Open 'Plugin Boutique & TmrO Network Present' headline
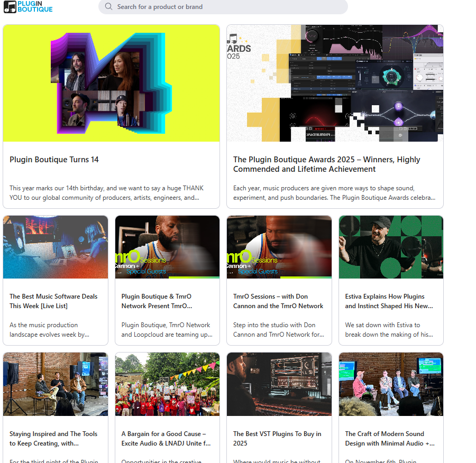This screenshot has width=476, height=463. 157,301
